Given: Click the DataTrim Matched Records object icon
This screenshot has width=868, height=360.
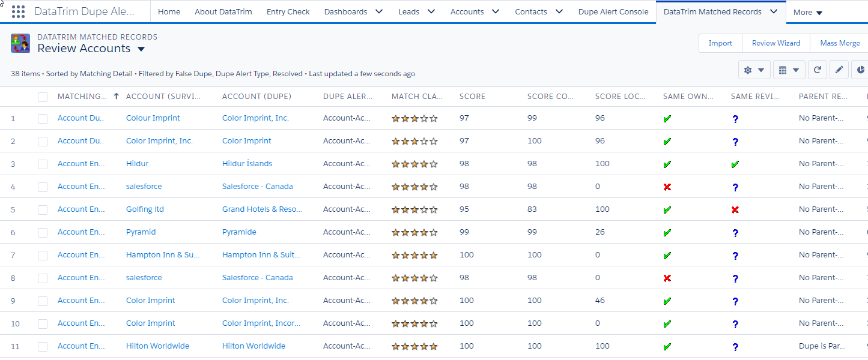Looking at the screenshot, I should tap(20, 43).
